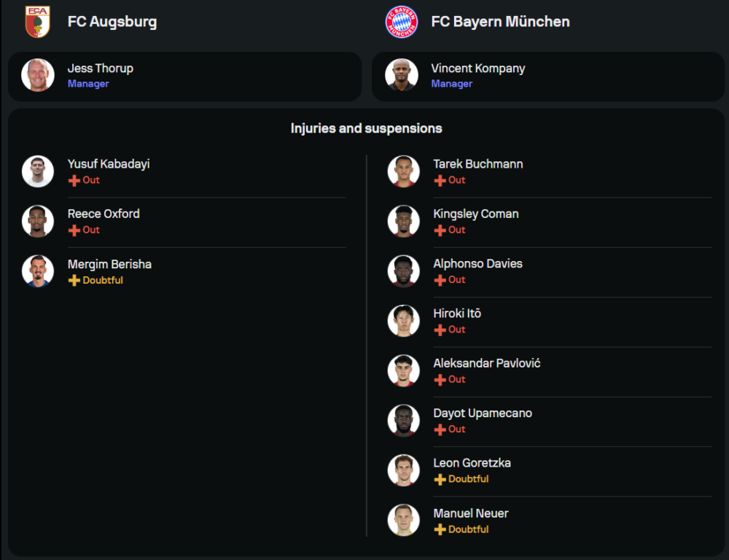729x560 pixels.
Task: Click the red out cross under Tarek Buchmann
Action: point(440,181)
